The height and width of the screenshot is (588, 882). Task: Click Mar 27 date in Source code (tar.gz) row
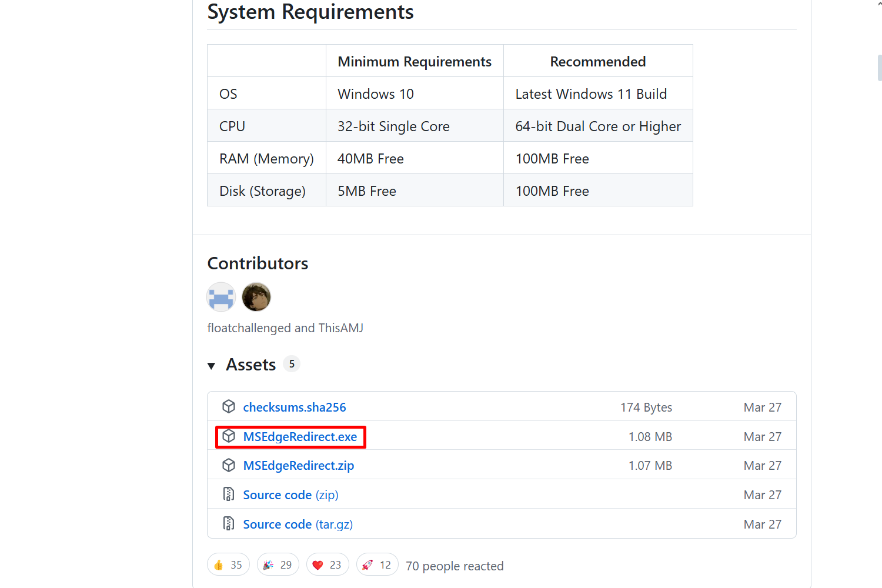click(763, 524)
